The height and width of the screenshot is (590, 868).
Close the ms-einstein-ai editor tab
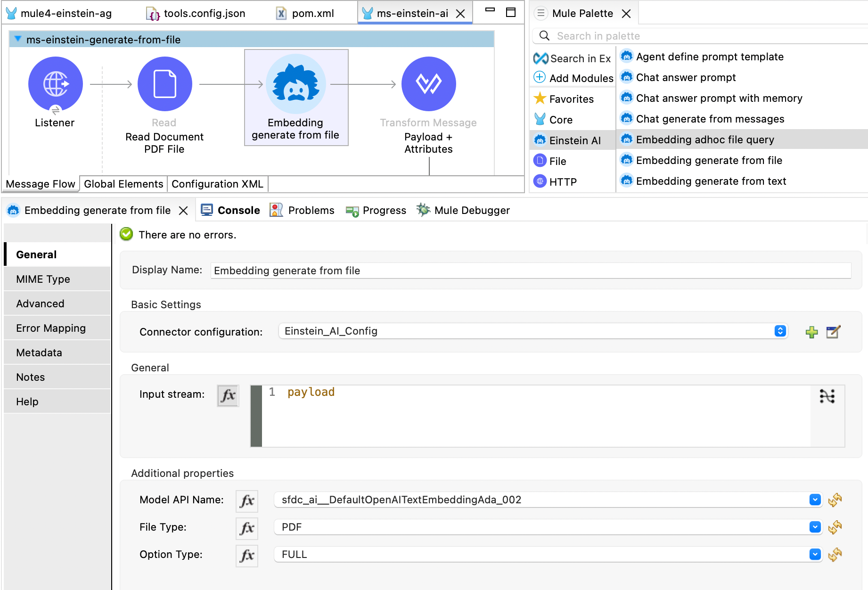[x=461, y=14]
